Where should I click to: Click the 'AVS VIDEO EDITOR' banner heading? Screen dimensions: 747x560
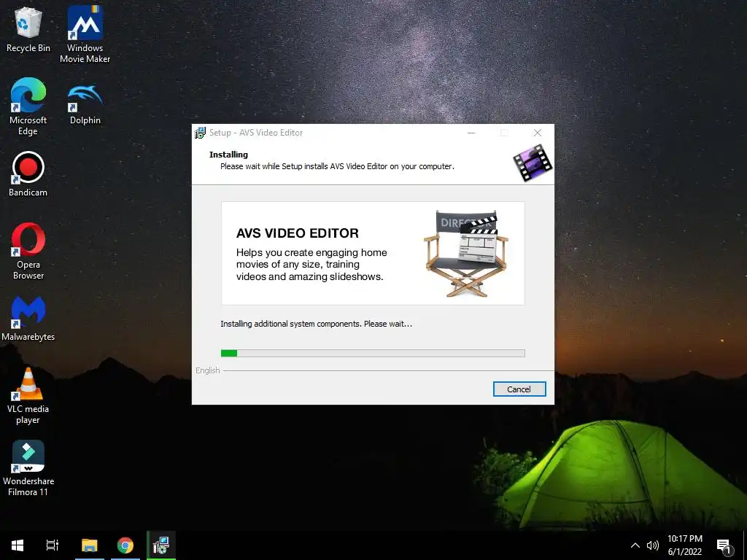[298, 233]
